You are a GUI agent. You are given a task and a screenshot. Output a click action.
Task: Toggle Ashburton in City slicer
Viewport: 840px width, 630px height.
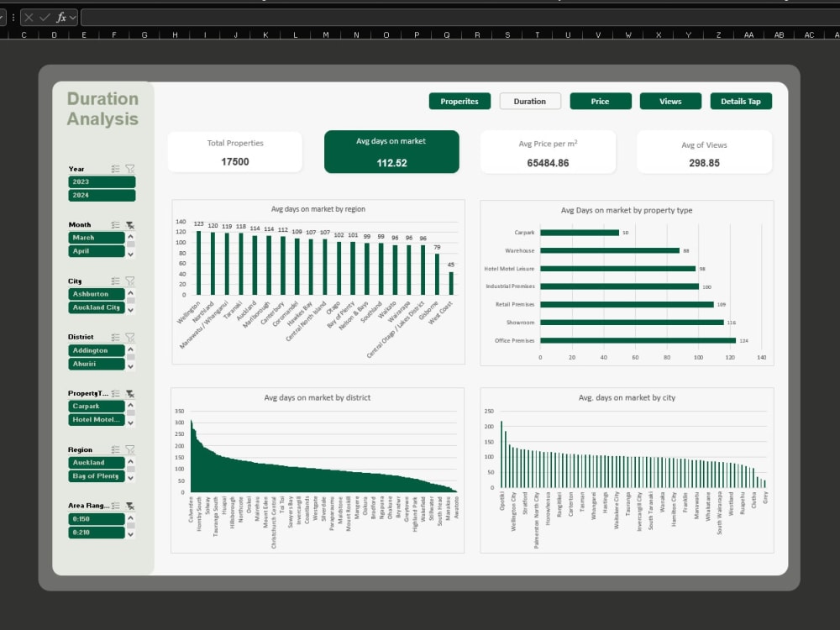(x=97, y=294)
